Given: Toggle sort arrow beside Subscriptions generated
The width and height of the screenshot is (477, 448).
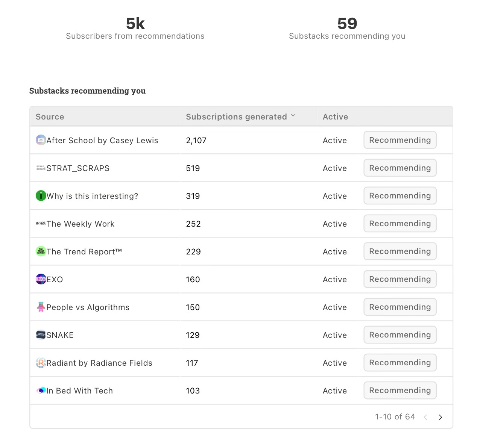Looking at the screenshot, I should tap(293, 116).
